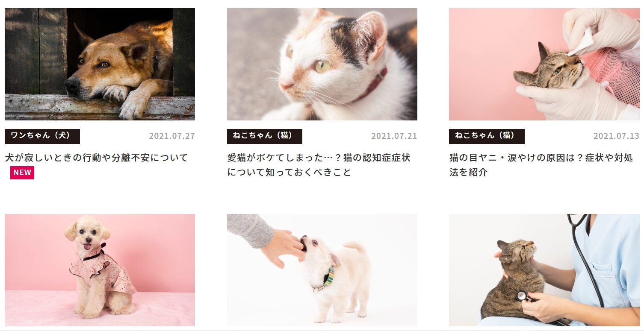Open the cat eye cleaning photo
644x331 pixels.
tap(544, 64)
